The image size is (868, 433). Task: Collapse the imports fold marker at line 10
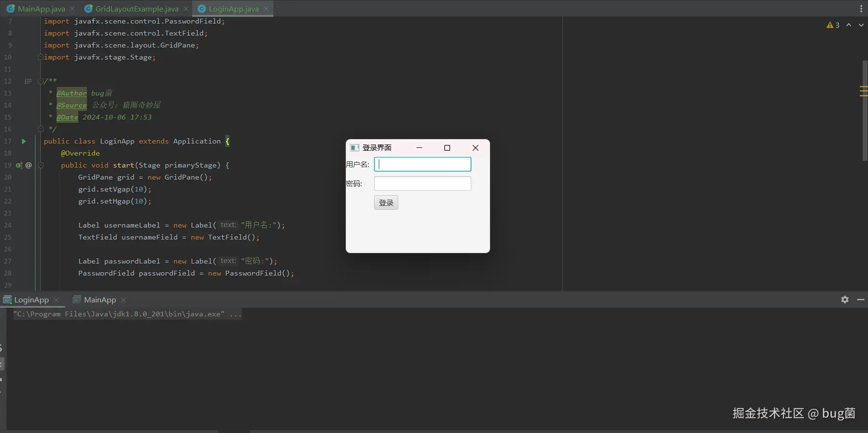41,57
